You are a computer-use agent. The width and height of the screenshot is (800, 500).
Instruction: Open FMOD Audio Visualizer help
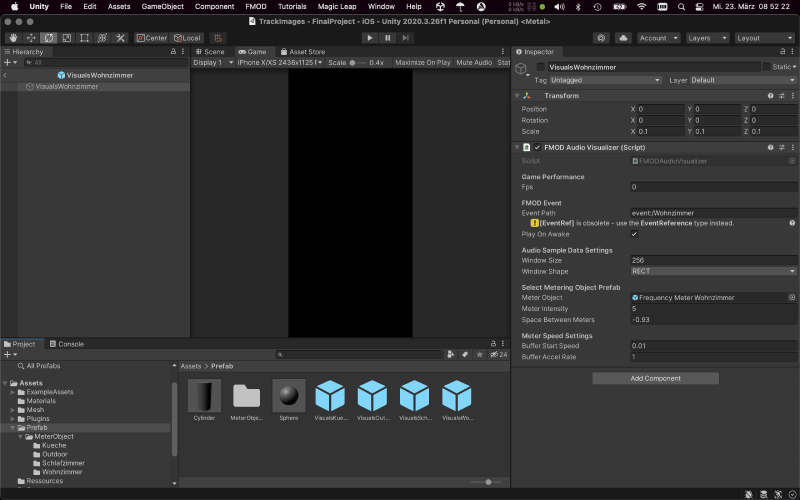pos(770,147)
